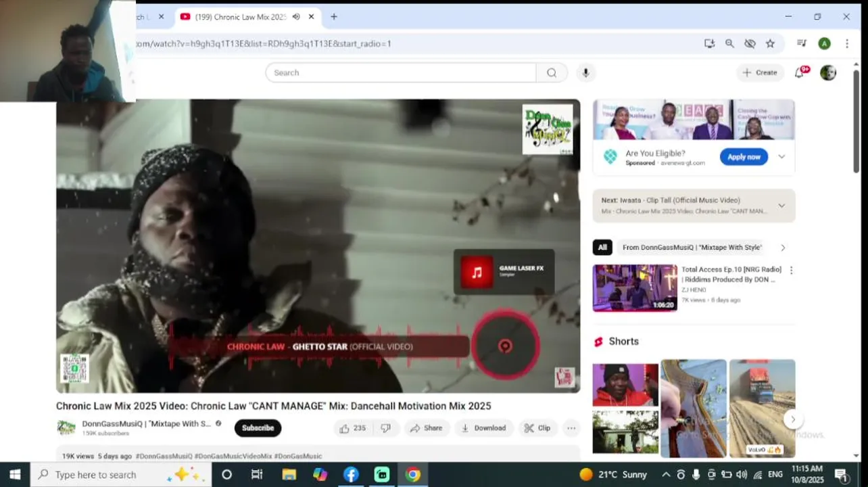Click the #DonnGassMusiQ hashtag
Image resolution: width=868 pixels, height=487 pixels.
164,457
